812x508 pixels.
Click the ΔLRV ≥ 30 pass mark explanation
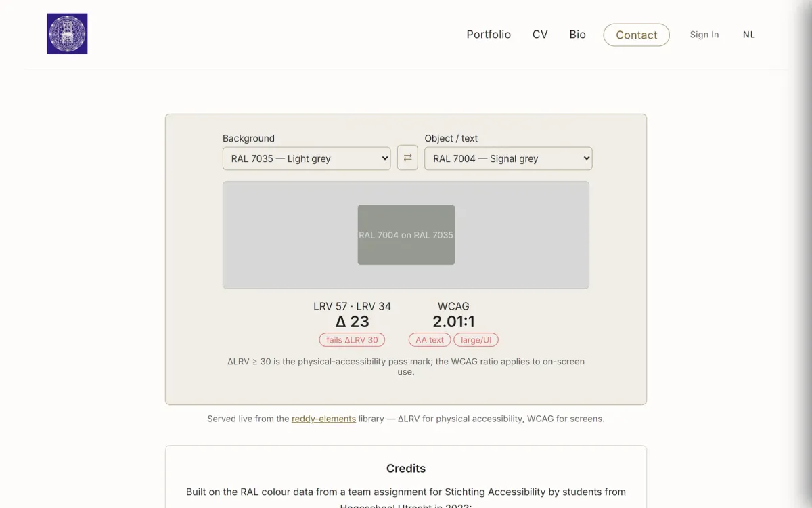click(x=406, y=366)
